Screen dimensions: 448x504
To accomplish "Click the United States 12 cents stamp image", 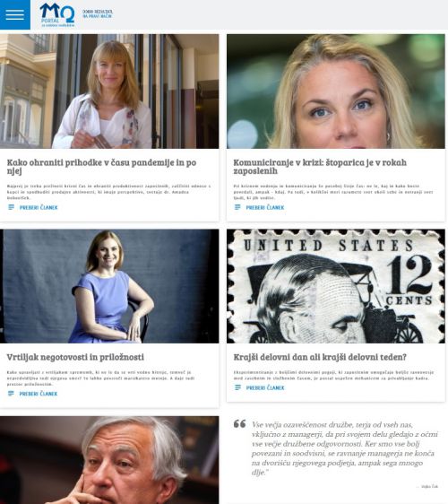I will click(336, 286).
